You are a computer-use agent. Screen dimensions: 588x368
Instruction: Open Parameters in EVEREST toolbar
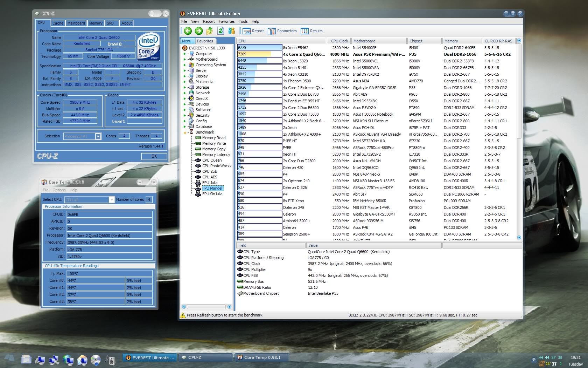coord(282,31)
